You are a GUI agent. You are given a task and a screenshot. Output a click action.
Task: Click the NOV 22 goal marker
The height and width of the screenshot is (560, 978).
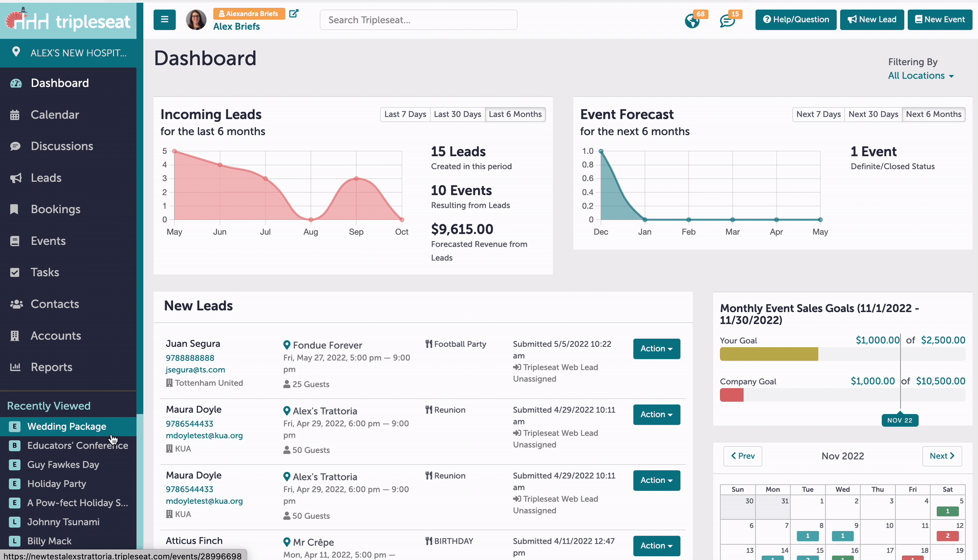pyautogui.click(x=900, y=421)
